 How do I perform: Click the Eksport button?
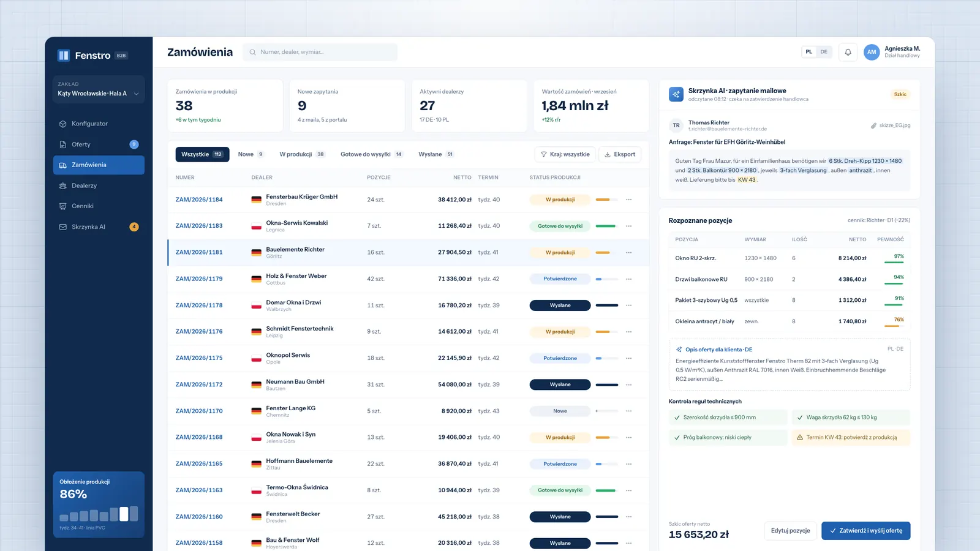[x=620, y=154]
